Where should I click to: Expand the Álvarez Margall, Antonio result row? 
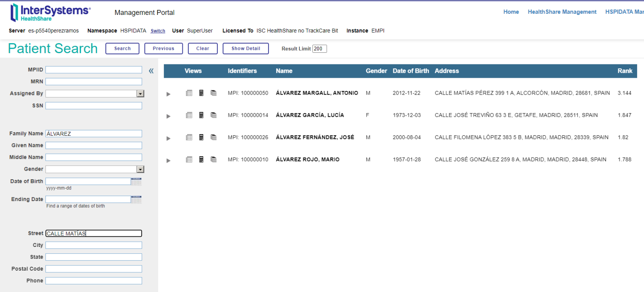(169, 94)
